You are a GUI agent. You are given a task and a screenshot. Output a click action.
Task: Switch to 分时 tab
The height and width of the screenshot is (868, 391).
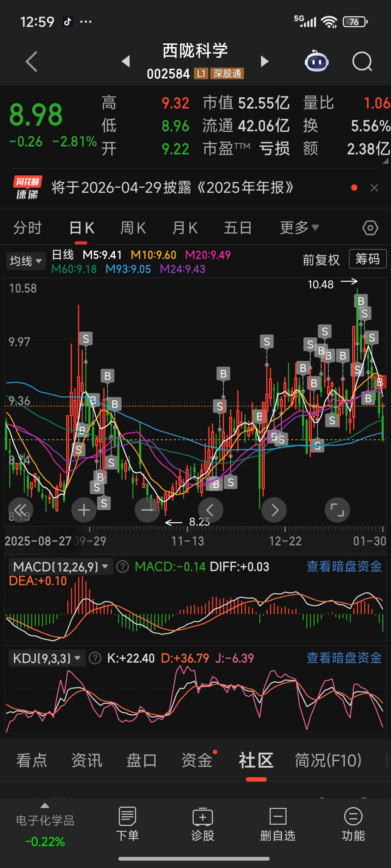(28, 228)
